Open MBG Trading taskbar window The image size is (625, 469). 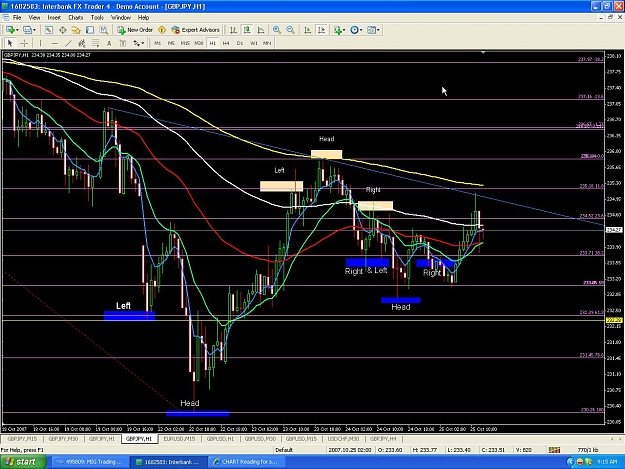[x=89, y=462]
